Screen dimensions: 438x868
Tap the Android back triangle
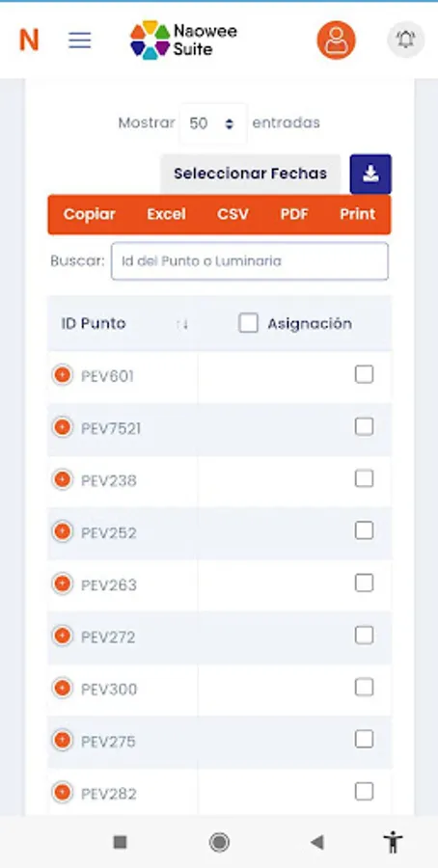point(316,842)
